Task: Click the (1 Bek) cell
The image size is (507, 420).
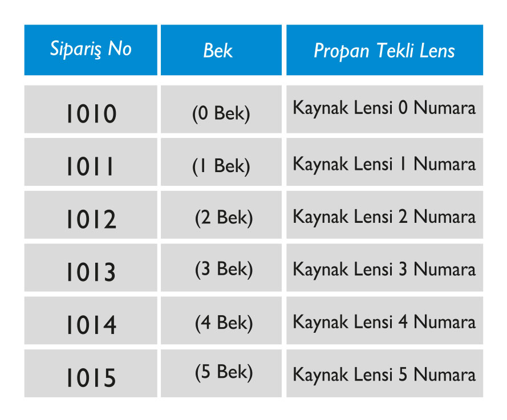Action: (x=221, y=166)
